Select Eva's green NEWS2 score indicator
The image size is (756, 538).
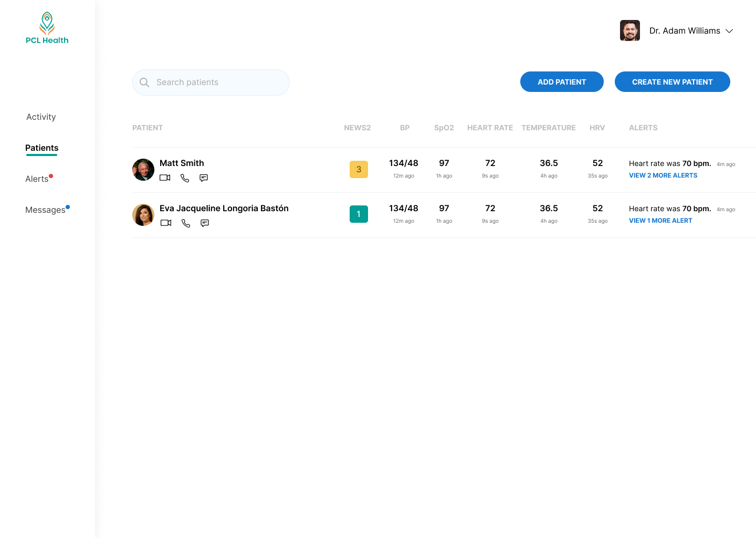(359, 214)
